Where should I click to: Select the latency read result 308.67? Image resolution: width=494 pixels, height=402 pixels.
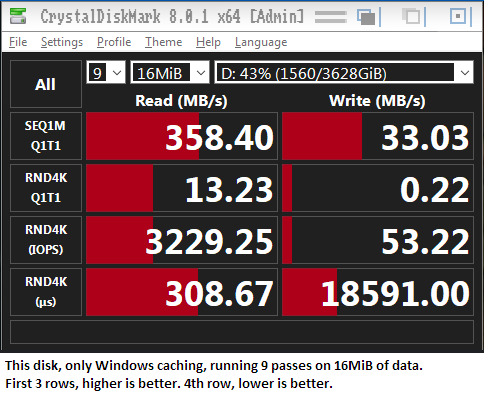[x=182, y=292]
